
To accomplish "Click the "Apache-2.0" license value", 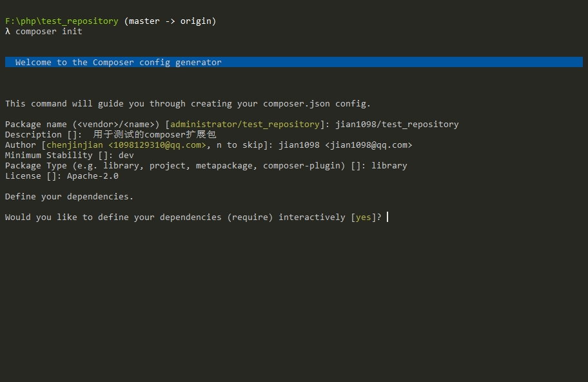I will 93,176.
